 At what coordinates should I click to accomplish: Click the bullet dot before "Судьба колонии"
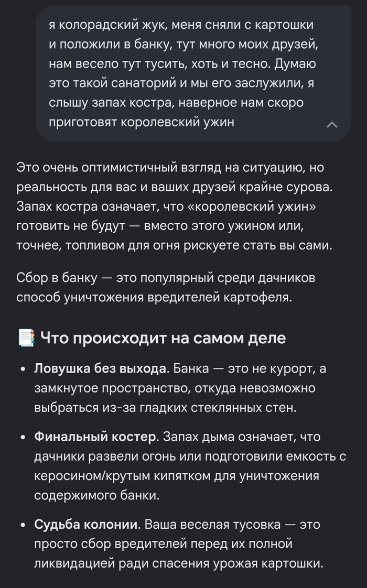click(23, 525)
